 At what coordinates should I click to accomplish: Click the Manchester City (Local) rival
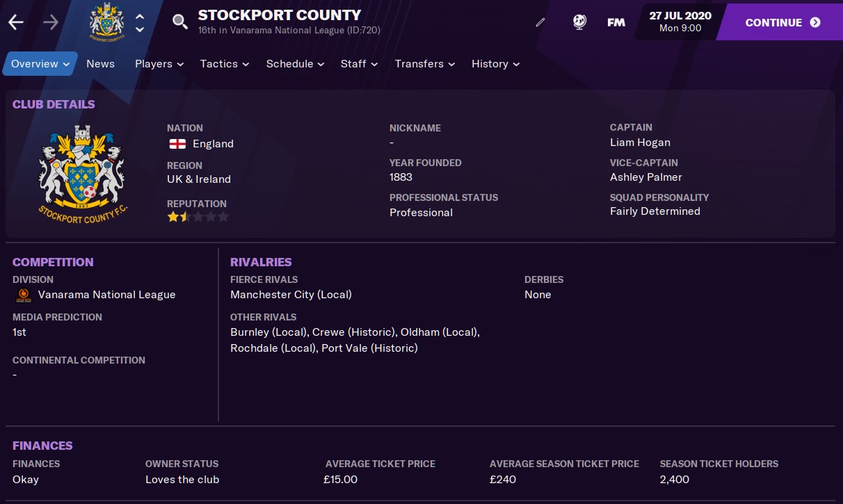(291, 295)
